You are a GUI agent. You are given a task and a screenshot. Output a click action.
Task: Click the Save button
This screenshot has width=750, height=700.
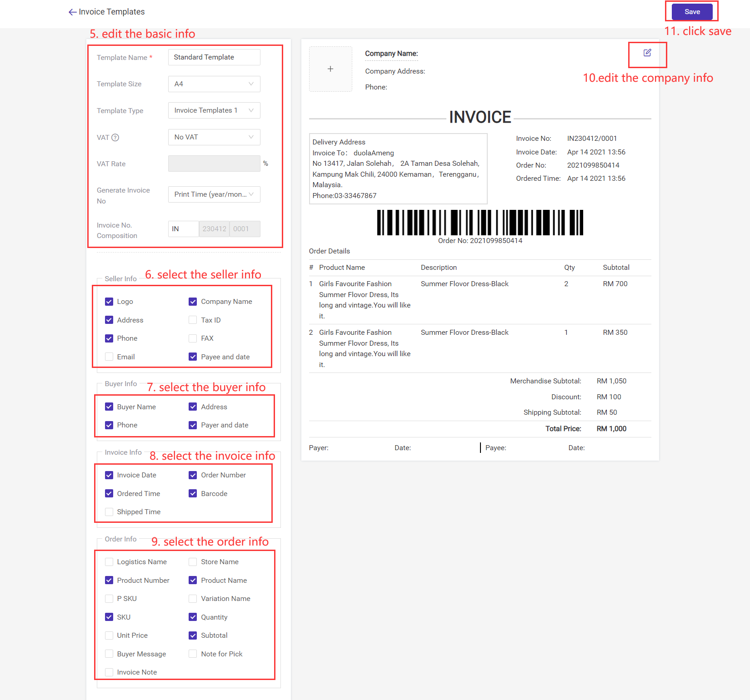point(691,11)
